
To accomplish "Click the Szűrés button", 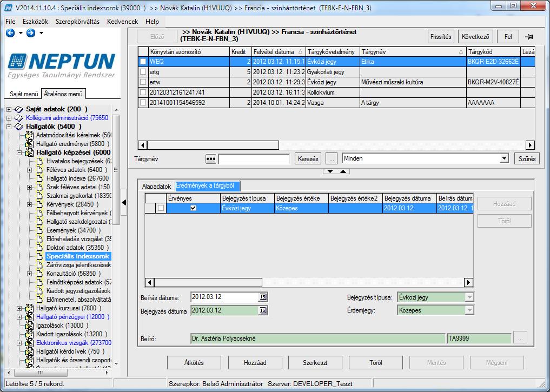I will pos(527,159).
